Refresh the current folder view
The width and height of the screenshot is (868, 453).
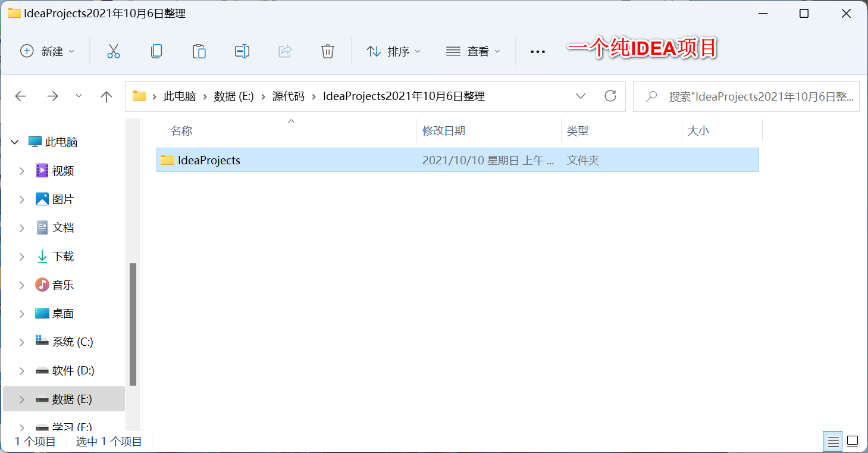[x=610, y=96]
